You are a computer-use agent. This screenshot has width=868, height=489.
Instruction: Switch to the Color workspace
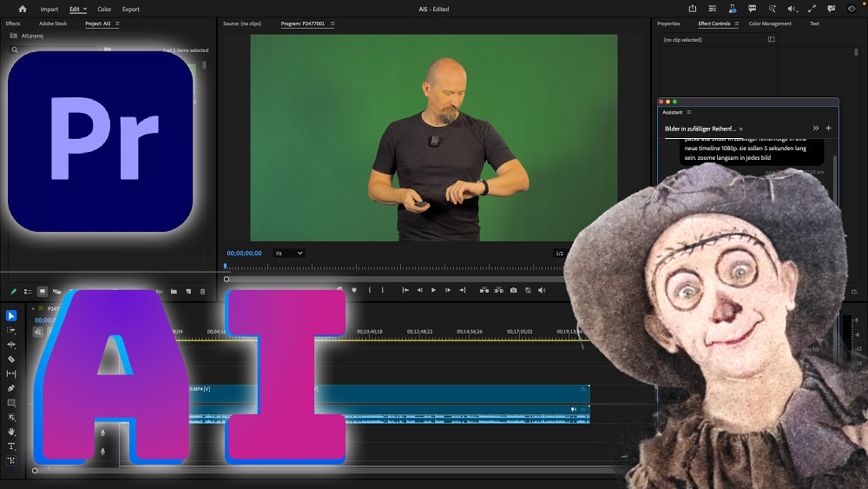[104, 9]
